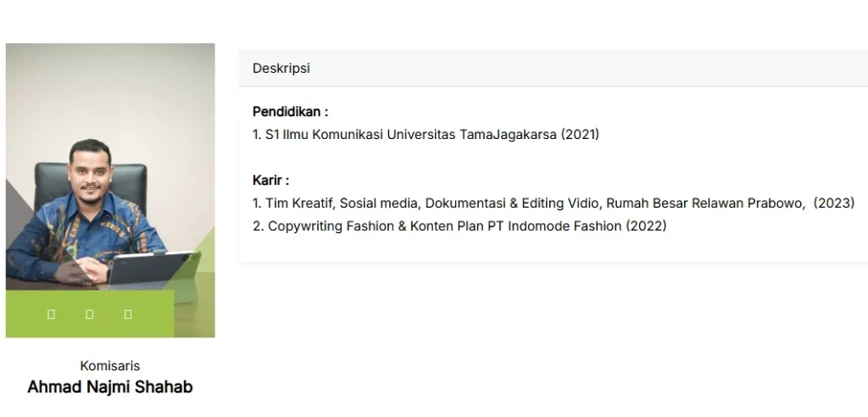Open the rightmost social icon on green bar
868x417 pixels.
(128, 314)
